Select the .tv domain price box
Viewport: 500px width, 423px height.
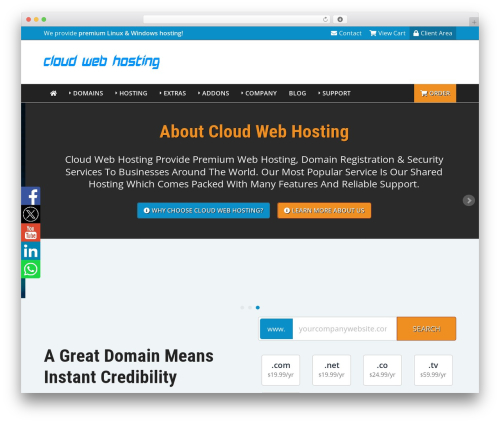[433, 370]
